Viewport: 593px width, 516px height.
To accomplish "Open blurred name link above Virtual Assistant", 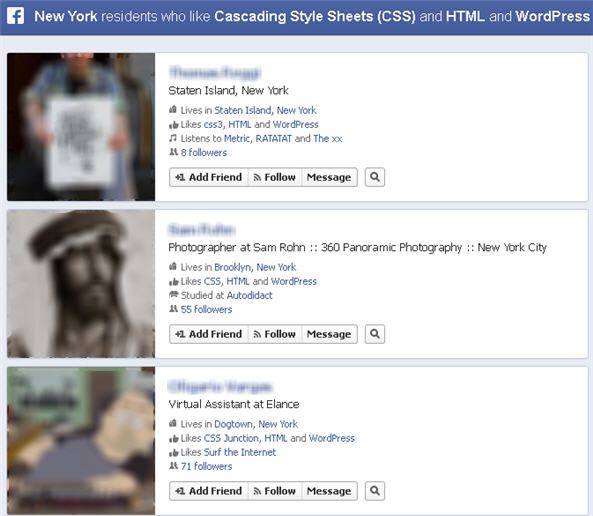I will click(220, 386).
